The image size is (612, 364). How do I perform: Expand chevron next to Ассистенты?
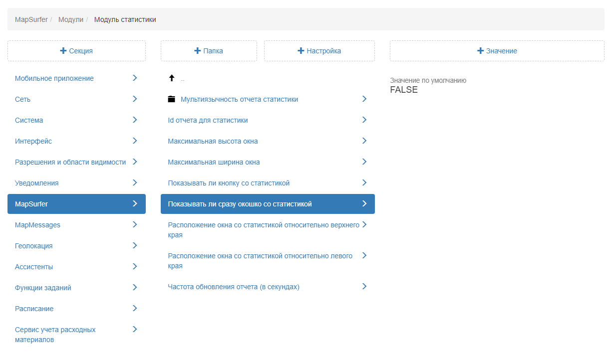point(135,266)
